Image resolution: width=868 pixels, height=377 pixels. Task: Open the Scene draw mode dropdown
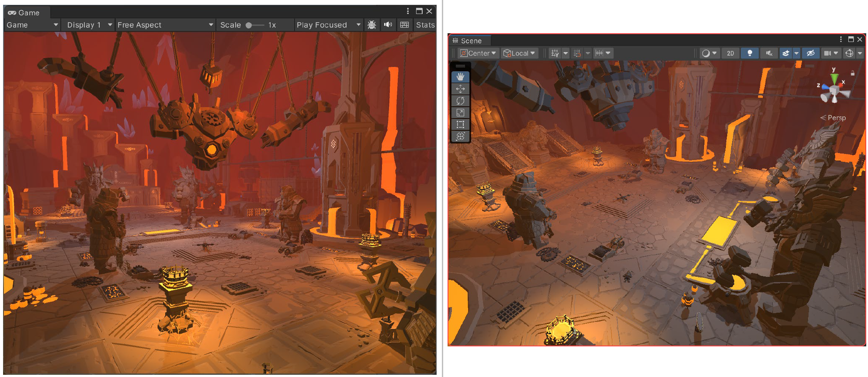click(709, 53)
